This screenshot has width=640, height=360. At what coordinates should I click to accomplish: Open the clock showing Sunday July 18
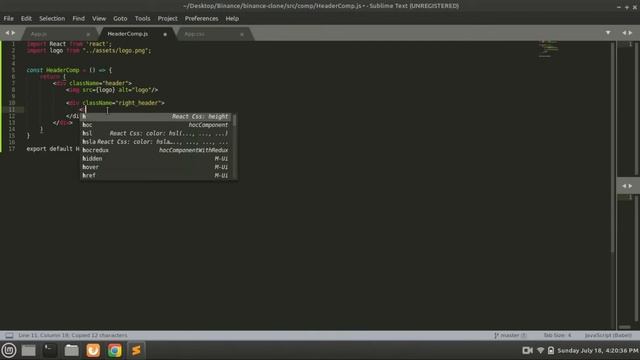click(598, 350)
